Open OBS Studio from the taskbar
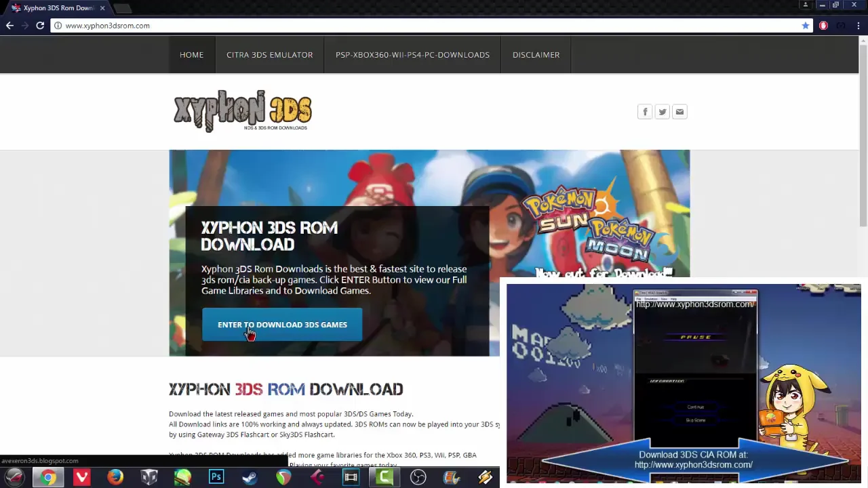This screenshot has width=868, height=488. pyautogui.click(x=418, y=477)
